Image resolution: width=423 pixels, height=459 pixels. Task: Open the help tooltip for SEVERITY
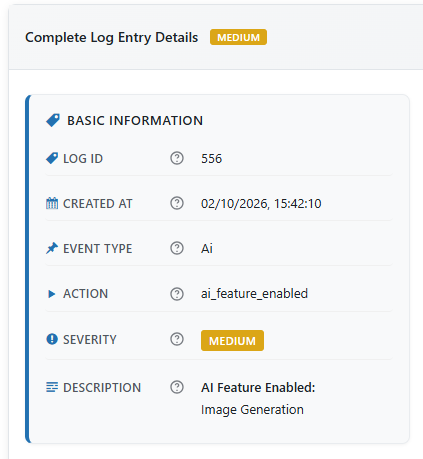click(x=177, y=339)
